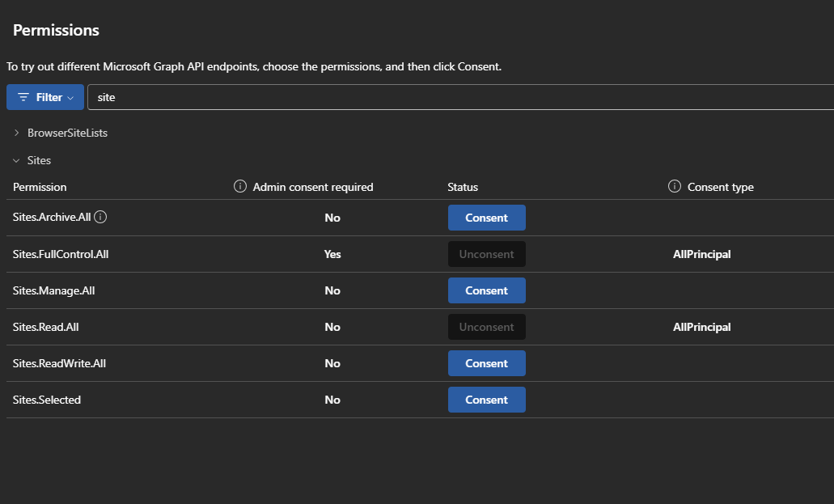Unconsent Sites.Read.All permission
The height and width of the screenshot is (504, 834).
(x=487, y=327)
